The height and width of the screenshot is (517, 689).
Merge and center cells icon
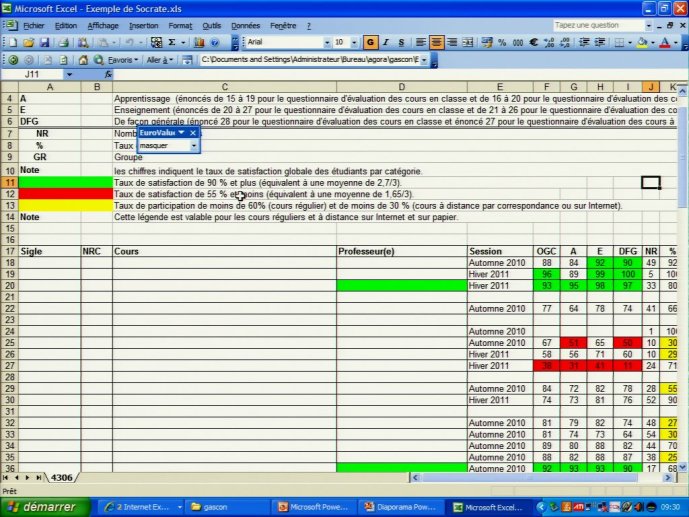pyautogui.click(x=468, y=43)
